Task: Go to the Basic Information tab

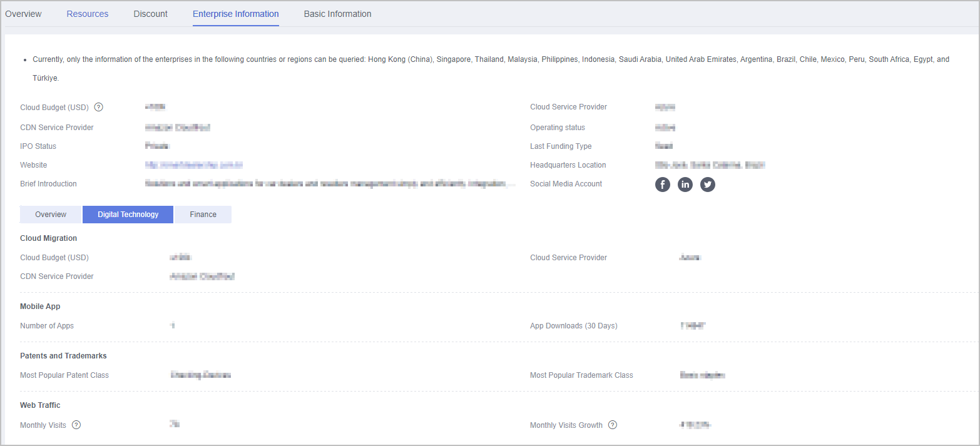Action: tap(337, 14)
